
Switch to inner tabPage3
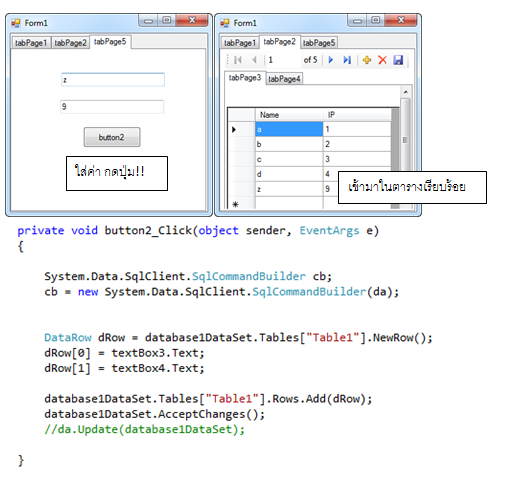coord(245,78)
